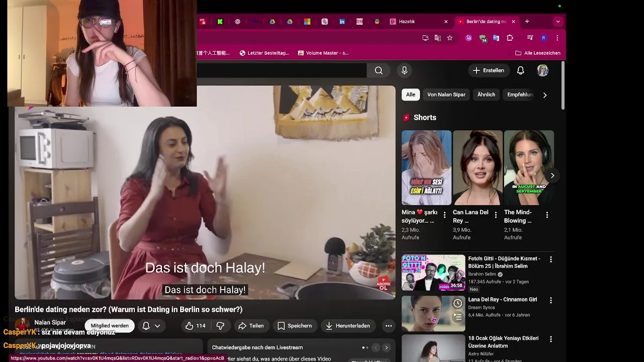The image size is (644, 362).
Task: Open the Chrome profile R avatar
Action: click(543, 38)
